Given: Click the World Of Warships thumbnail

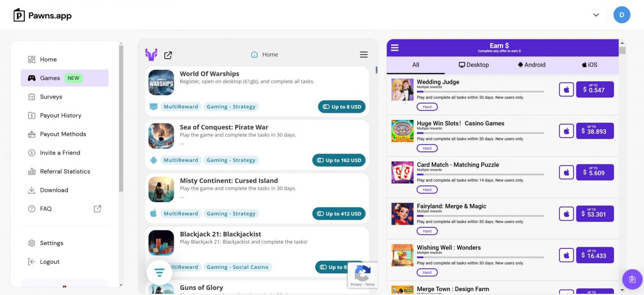Looking at the screenshot, I should [161, 82].
